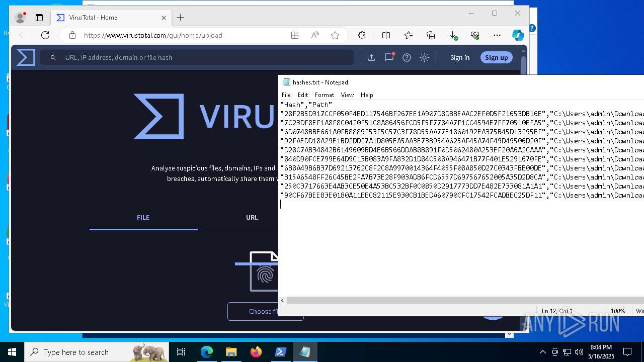Screen dimensions: 644x362
Task: Click the VirusTotal logo icon
Action: 26,57
